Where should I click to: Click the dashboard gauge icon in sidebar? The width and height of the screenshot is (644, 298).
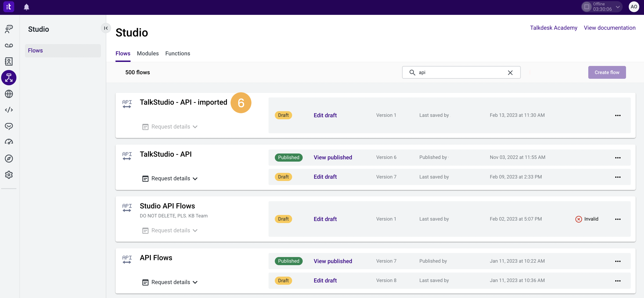click(x=9, y=142)
